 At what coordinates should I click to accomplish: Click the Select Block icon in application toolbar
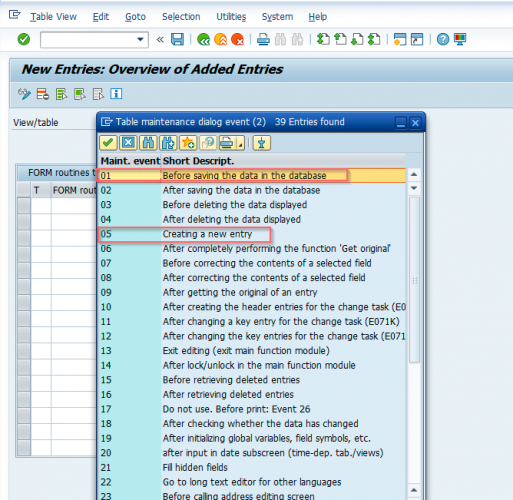(x=80, y=94)
